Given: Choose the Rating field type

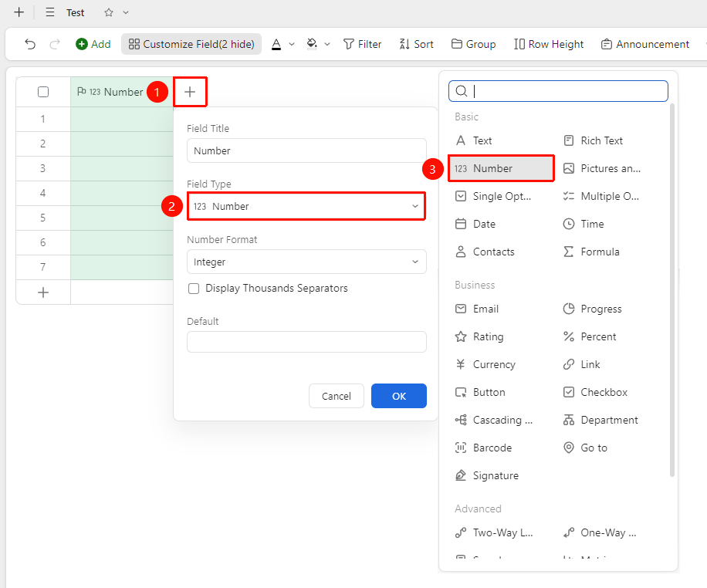Looking at the screenshot, I should coord(479,337).
